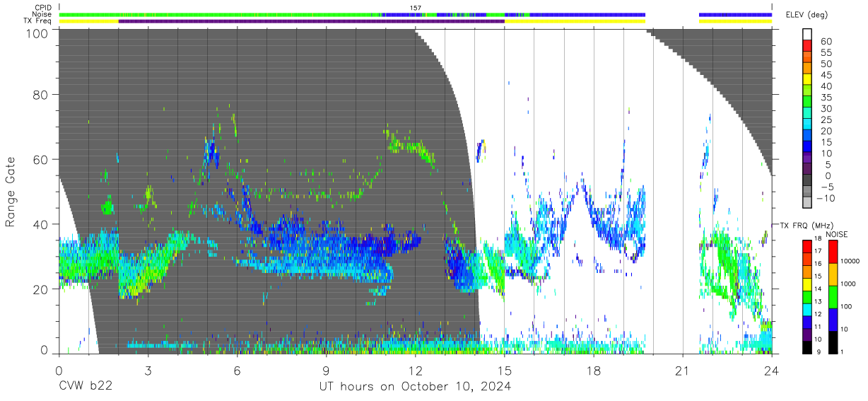The width and height of the screenshot is (868, 401).
Task: Click the 9 hour tick on the UT axis
Action: click(326, 371)
